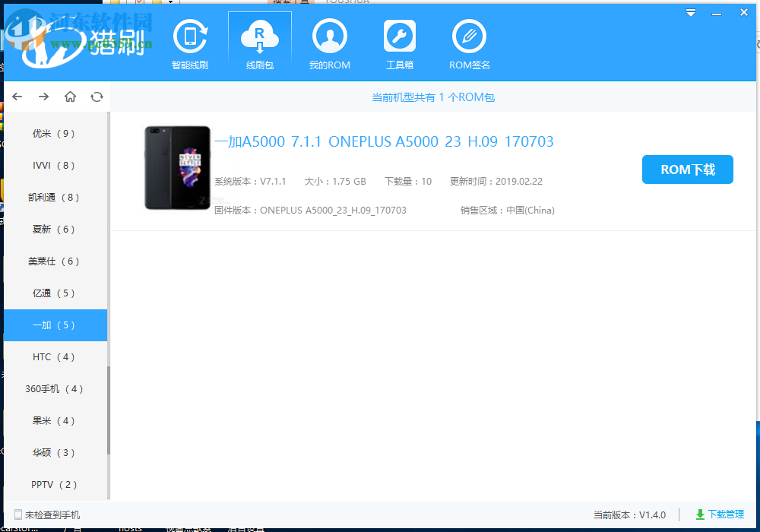Click the 下载量：10 text
The height and width of the screenshot is (532, 760).
408,181
